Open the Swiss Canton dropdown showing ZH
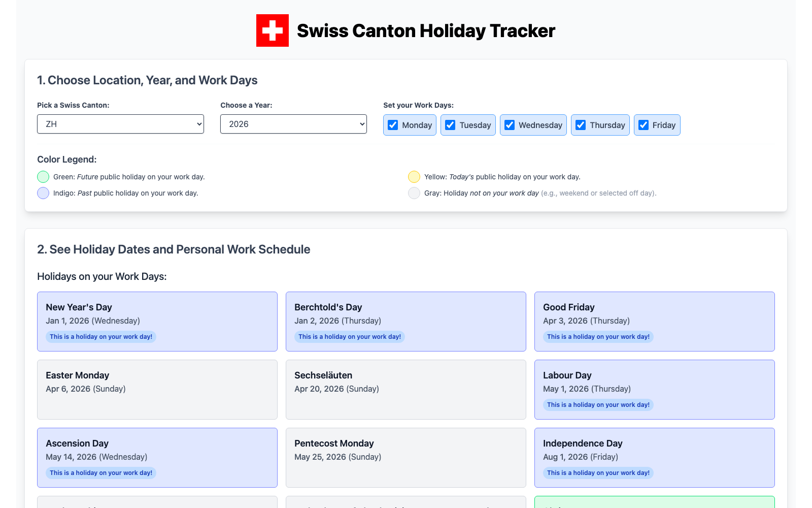The image size is (812, 508). click(x=120, y=124)
